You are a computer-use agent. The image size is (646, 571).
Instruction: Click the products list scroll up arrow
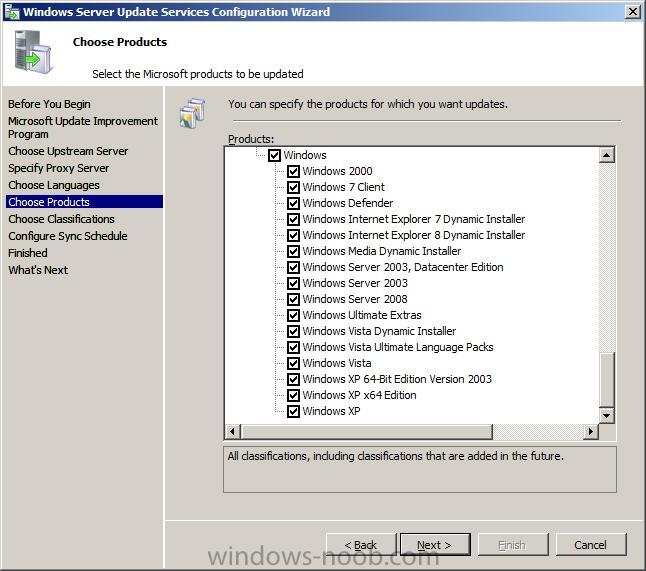pos(606,155)
